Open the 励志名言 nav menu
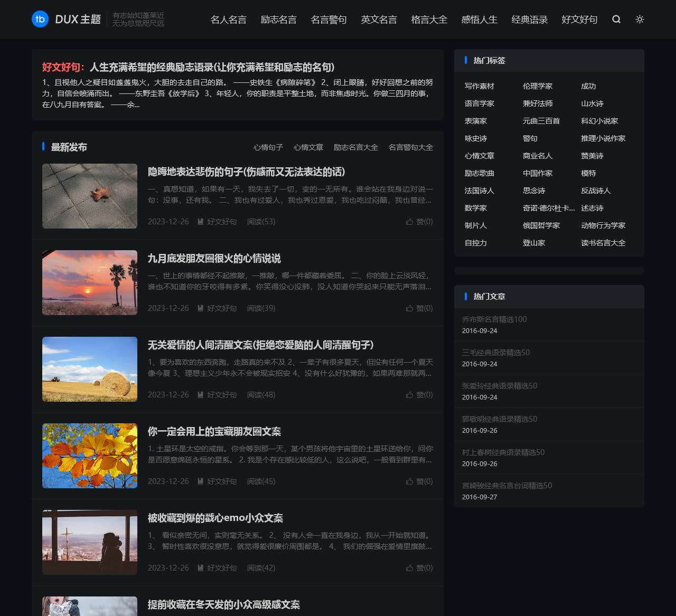Image resolution: width=676 pixels, height=616 pixels. [x=278, y=20]
